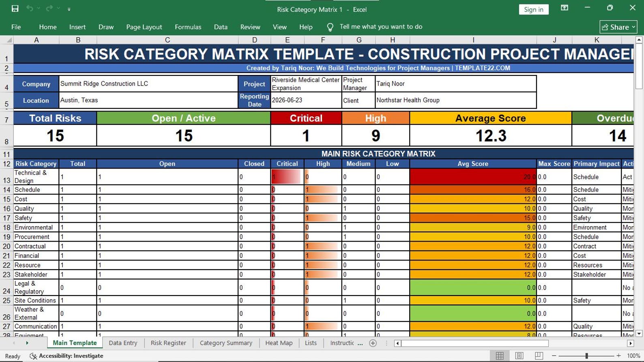Image resolution: width=644 pixels, height=362 pixels.
Task: Click the Austin, Texas location cell
Action: pos(148,100)
